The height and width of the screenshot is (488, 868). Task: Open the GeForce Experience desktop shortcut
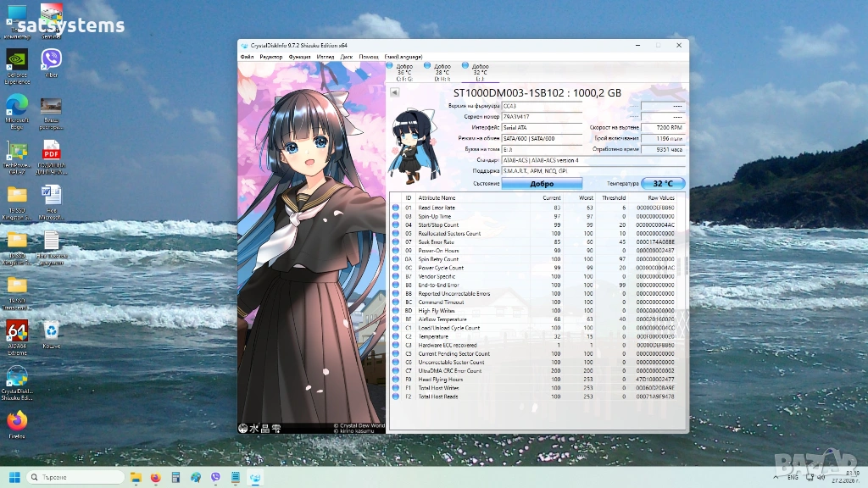(17, 60)
